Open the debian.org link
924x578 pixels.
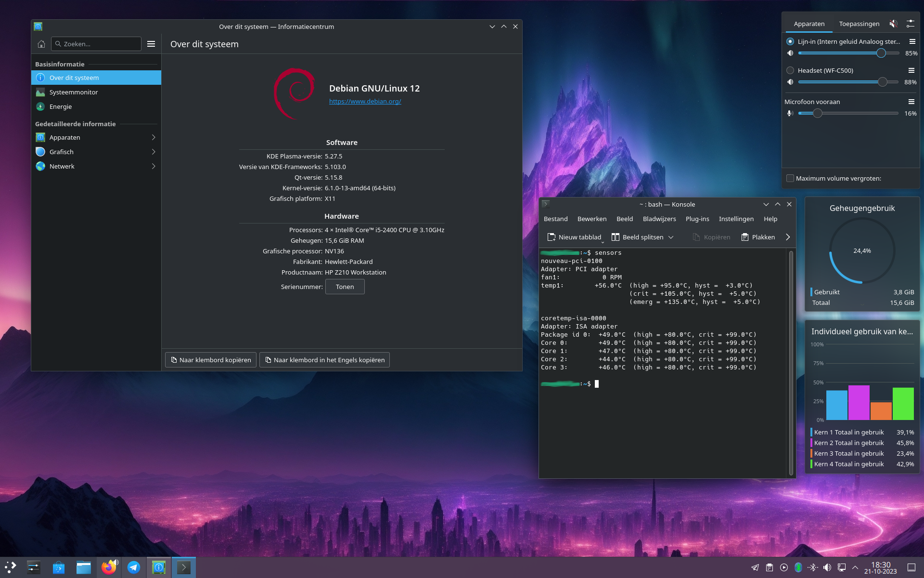(x=365, y=101)
